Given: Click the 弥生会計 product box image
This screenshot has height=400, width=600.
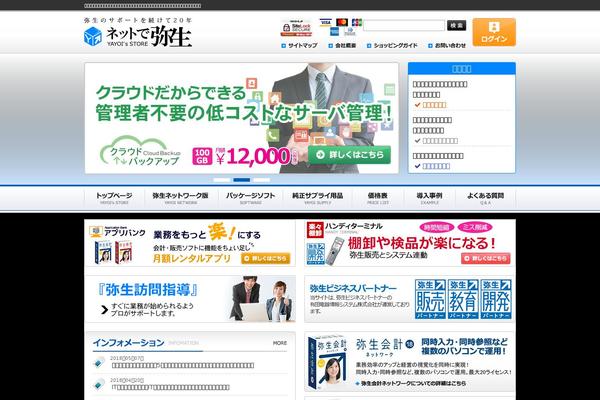Looking at the screenshot, I should pyautogui.click(x=328, y=362).
